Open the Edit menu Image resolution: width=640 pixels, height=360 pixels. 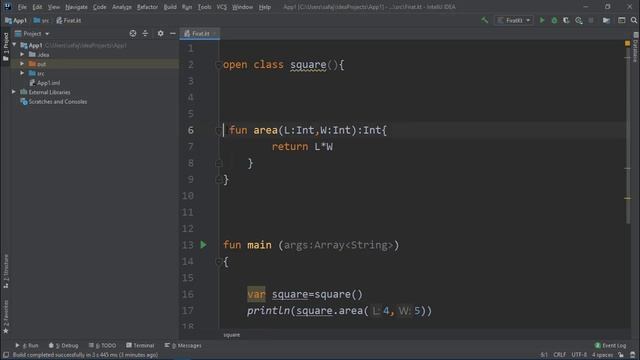37,7
